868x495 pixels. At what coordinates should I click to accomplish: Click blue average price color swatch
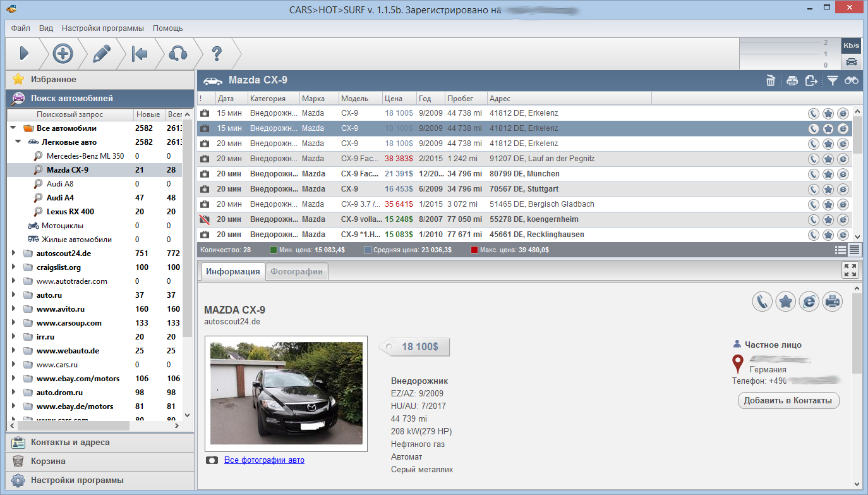pos(367,250)
